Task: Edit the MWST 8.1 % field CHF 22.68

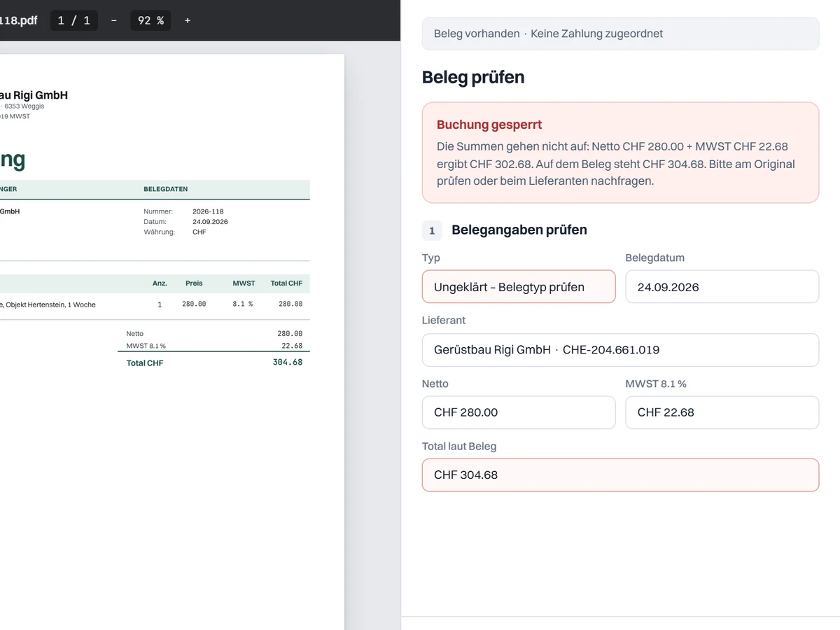Action: (722, 412)
